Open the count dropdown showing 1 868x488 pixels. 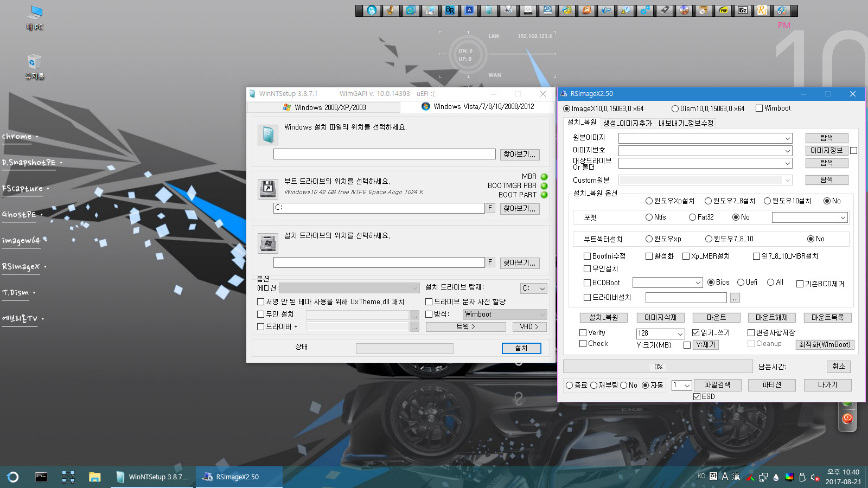681,385
